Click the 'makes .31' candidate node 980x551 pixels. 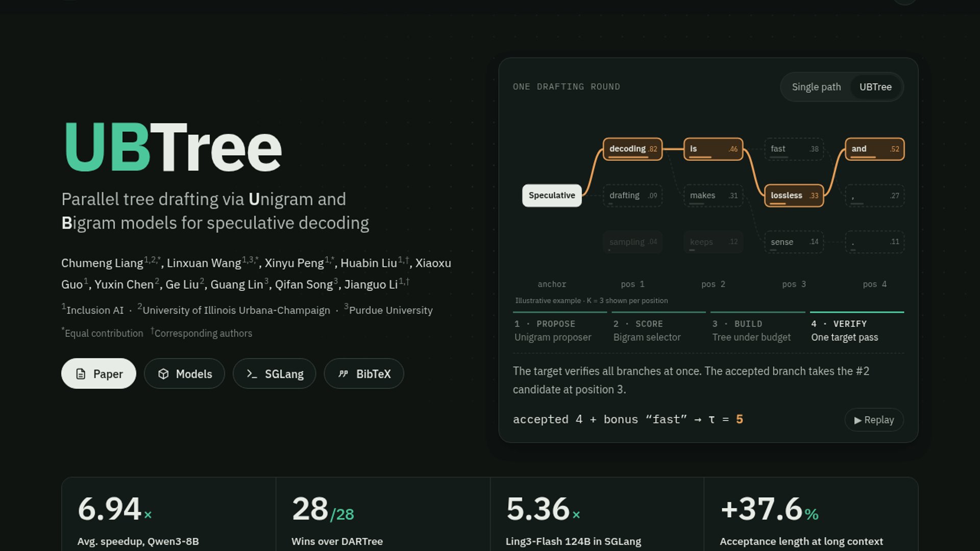click(x=714, y=195)
